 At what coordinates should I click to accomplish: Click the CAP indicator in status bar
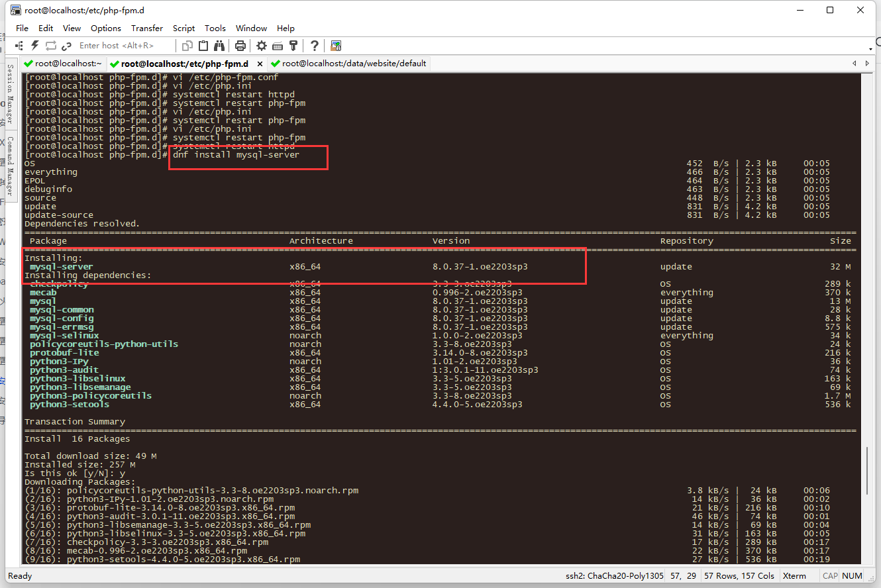(830, 576)
